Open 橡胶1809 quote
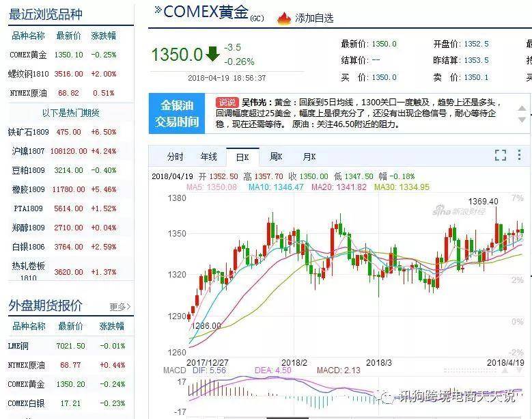Image resolution: width=532 pixels, height=419 pixels. click(x=28, y=189)
